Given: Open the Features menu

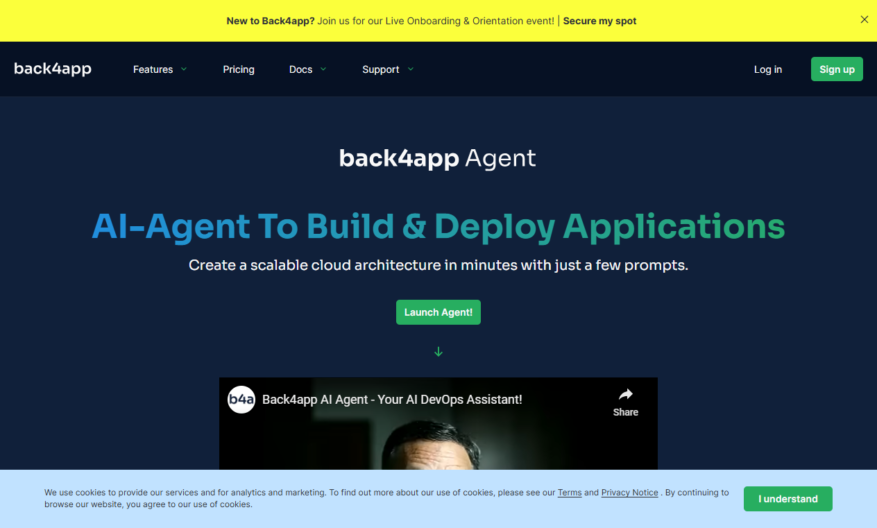Looking at the screenshot, I should (153, 69).
